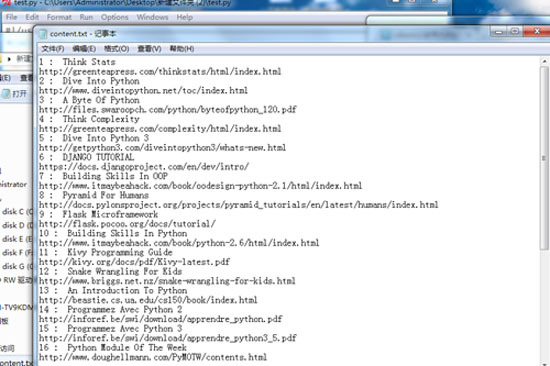Open the 格式(O) menu in Notepad

(116, 49)
